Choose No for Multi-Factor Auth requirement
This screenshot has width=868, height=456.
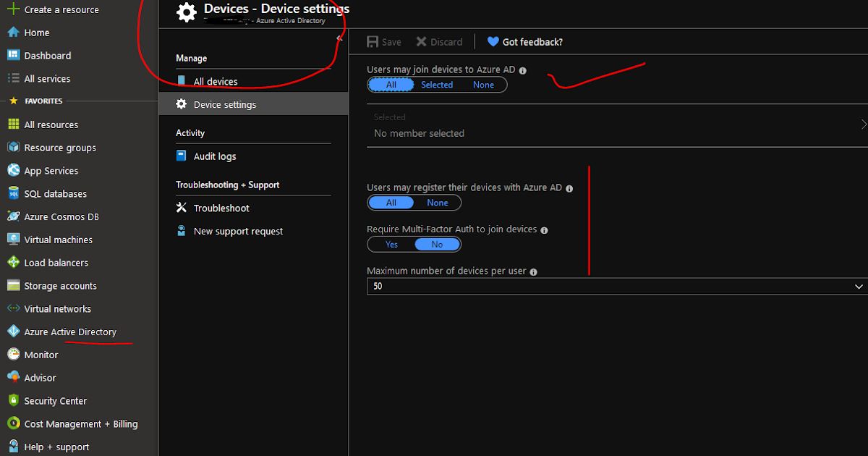(x=437, y=245)
